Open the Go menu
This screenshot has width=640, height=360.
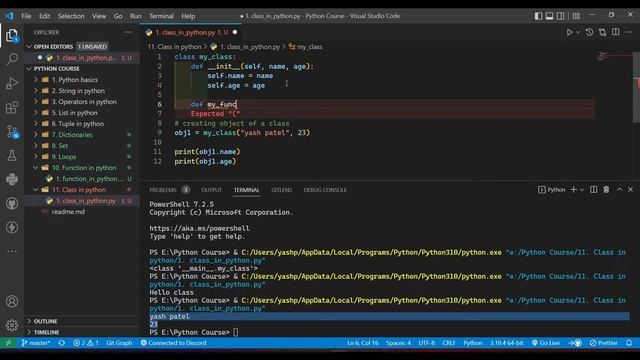click(x=118, y=16)
